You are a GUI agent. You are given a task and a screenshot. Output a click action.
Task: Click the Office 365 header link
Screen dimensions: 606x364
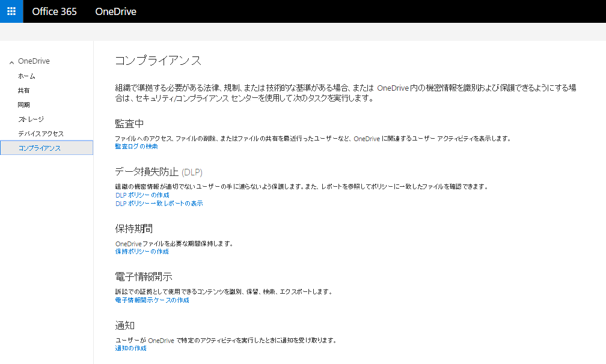point(54,11)
